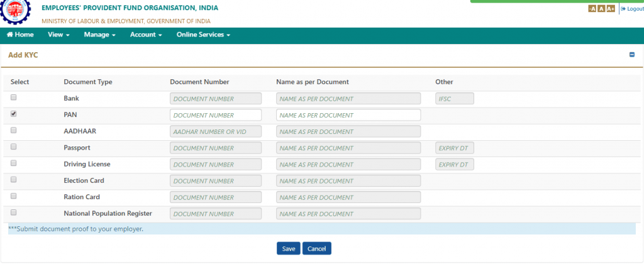Click the submit document proof note
This screenshot has height=264, width=644.
[x=76, y=229]
